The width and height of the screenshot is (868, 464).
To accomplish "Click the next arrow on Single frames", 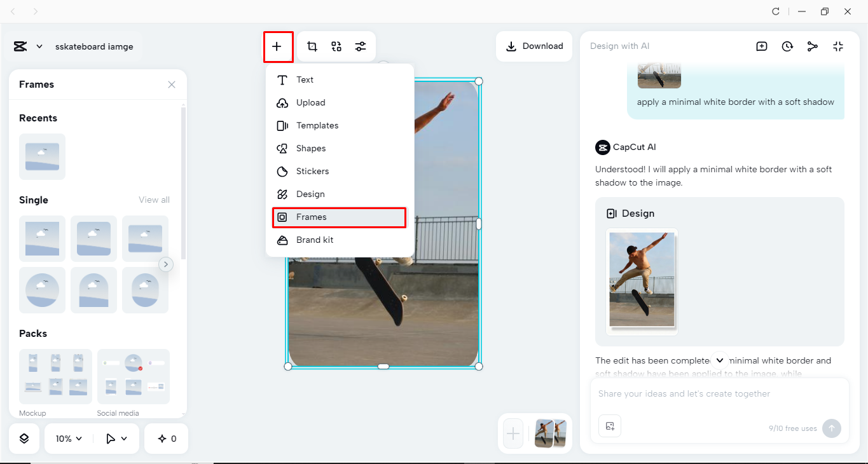I will [x=166, y=264].
